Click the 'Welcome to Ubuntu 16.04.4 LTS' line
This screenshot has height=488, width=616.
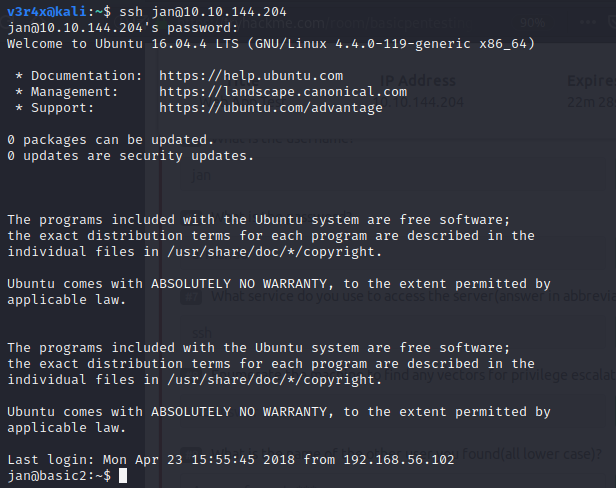[271, 44]
